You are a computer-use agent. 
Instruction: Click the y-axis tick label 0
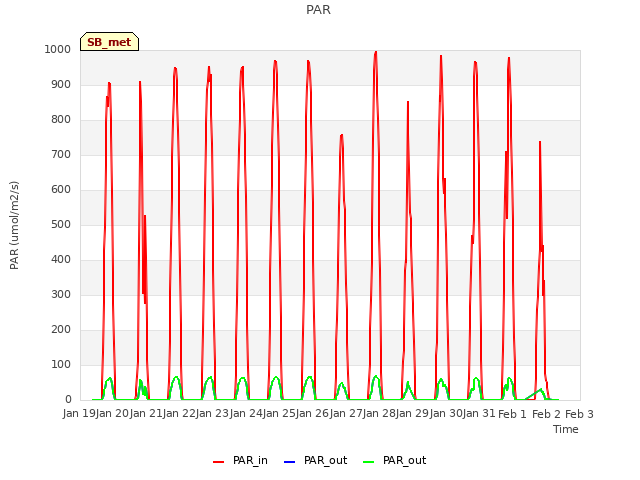coord(68,400)
